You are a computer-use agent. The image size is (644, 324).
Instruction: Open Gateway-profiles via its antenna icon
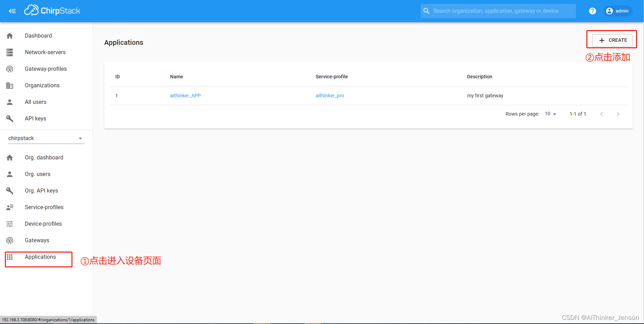(x=9, y=69)
